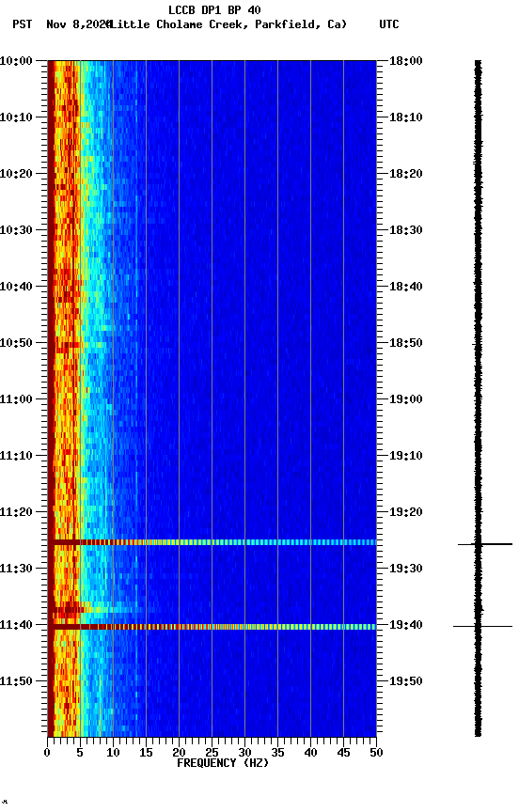The image size is (519, 812).
Task: Click the 30 Hz frequency tick label
Action: 244,753
